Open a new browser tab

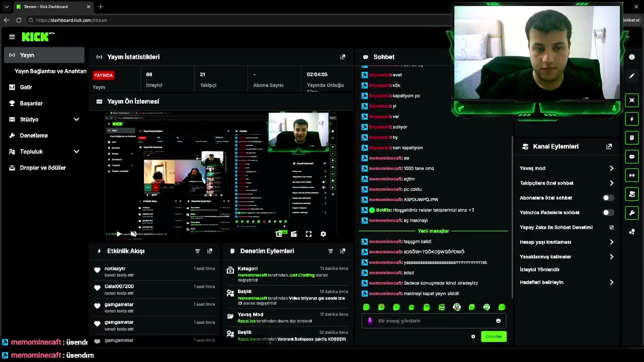(x=101, y=7)
